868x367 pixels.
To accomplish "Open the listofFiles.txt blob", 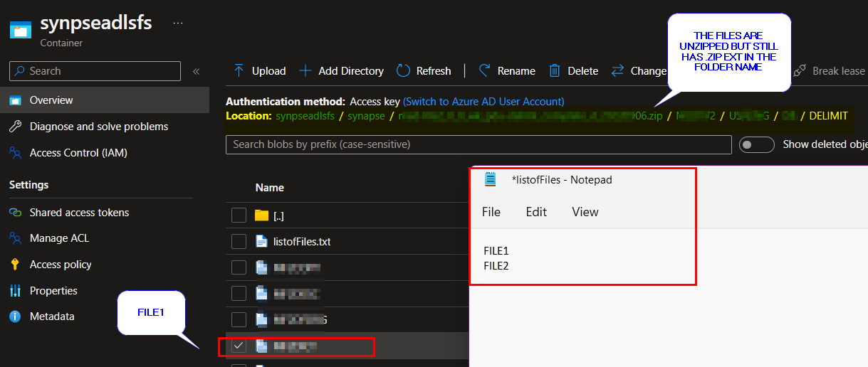I will (302, 242).
